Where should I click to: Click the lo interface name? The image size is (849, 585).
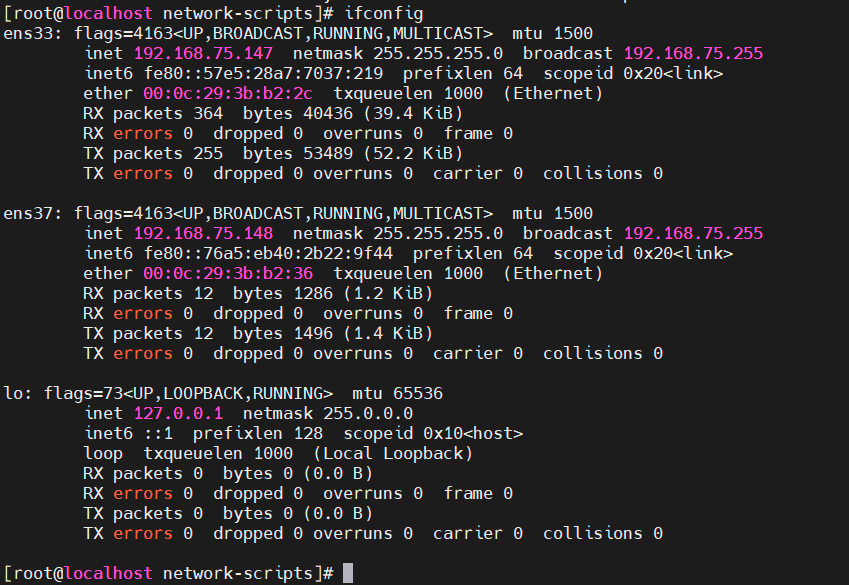pos(13,393)
